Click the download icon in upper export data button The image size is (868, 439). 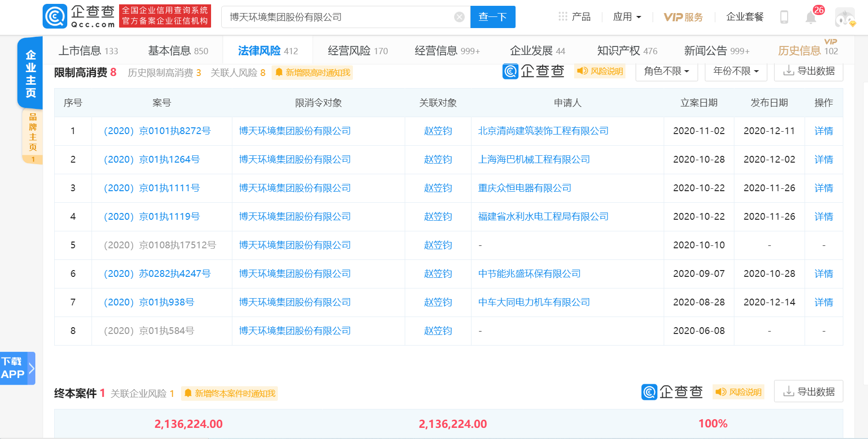(x=789, y=71)
